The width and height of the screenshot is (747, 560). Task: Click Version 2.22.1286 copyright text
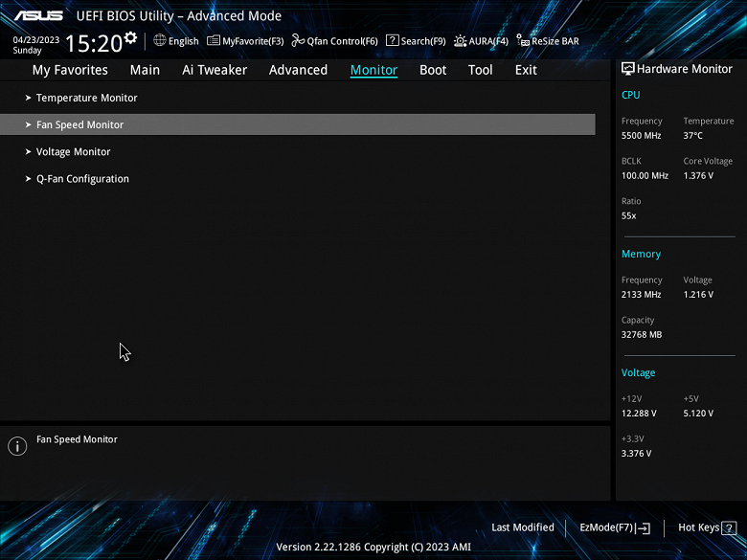[x=373, y=548]
